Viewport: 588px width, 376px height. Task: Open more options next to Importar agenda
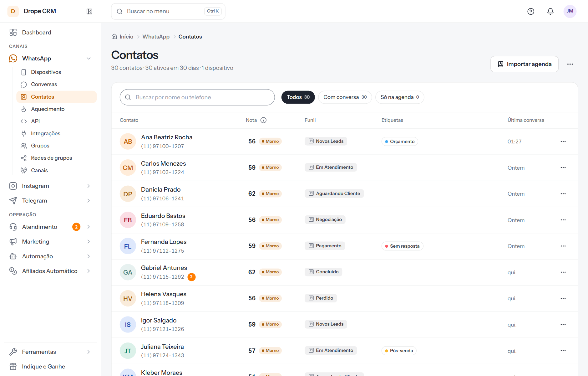point(570,64)
